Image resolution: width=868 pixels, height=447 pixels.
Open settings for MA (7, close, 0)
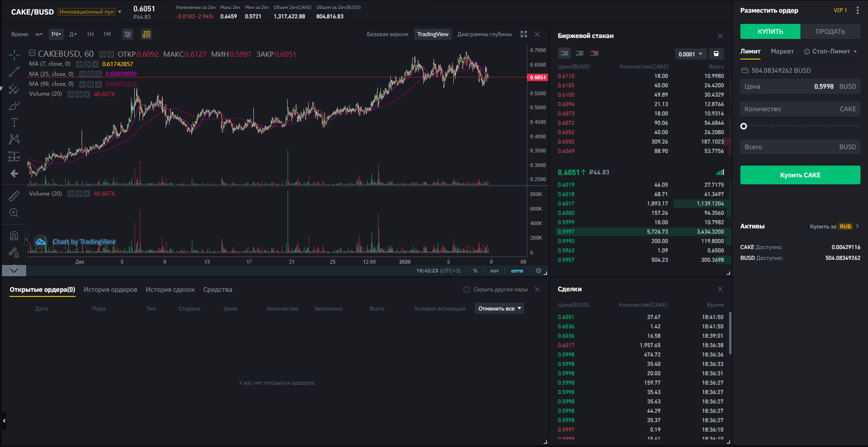[x=87, y=64]
